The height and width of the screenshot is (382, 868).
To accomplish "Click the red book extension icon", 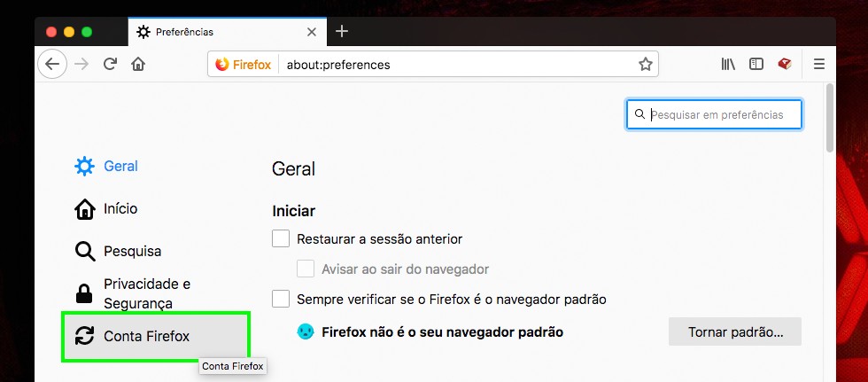I will click(784, 64).
